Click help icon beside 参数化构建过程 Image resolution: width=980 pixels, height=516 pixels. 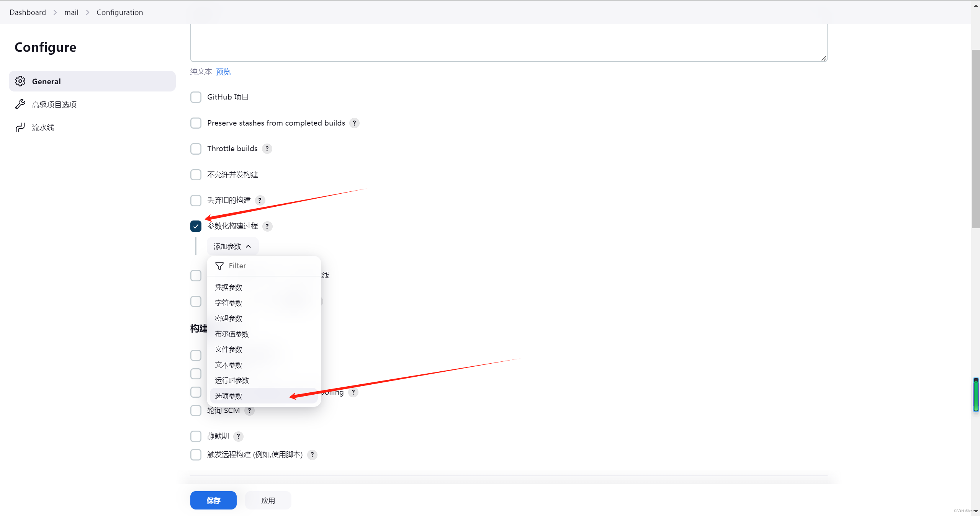(267, 226)
